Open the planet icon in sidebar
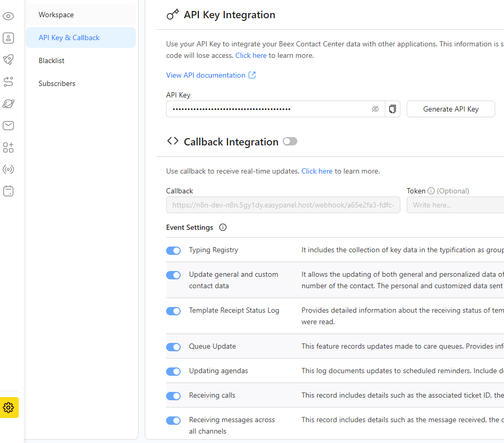Viewport: 504px width, 443px height. 8,104
